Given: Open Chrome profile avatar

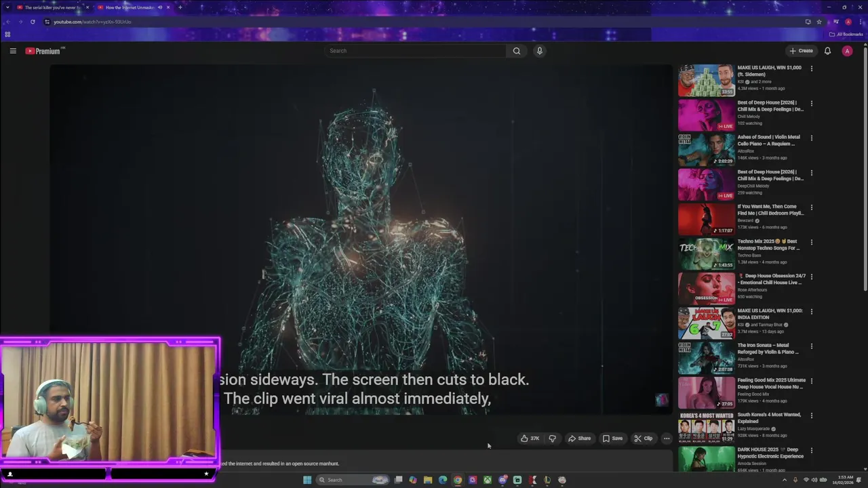Looking at the screenshot, I should pyautogui.click(x=848, y=22).
